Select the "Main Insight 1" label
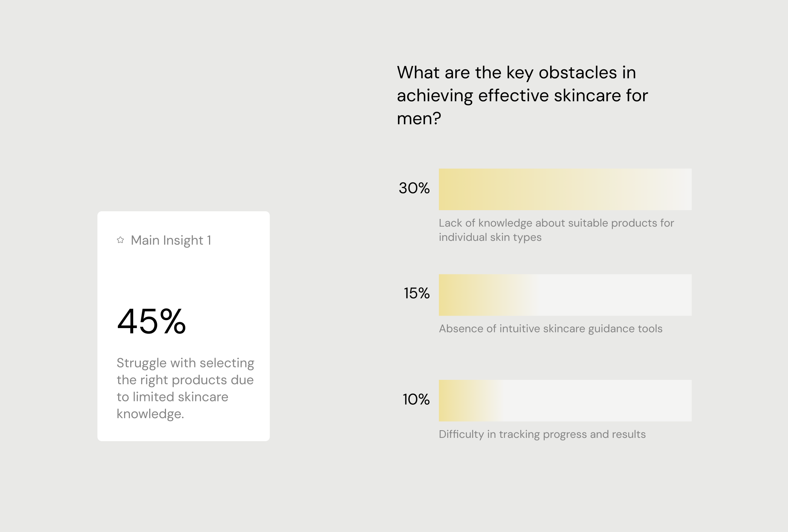Image resolution: width=788 pixels, height=532 pixels. 171,240
